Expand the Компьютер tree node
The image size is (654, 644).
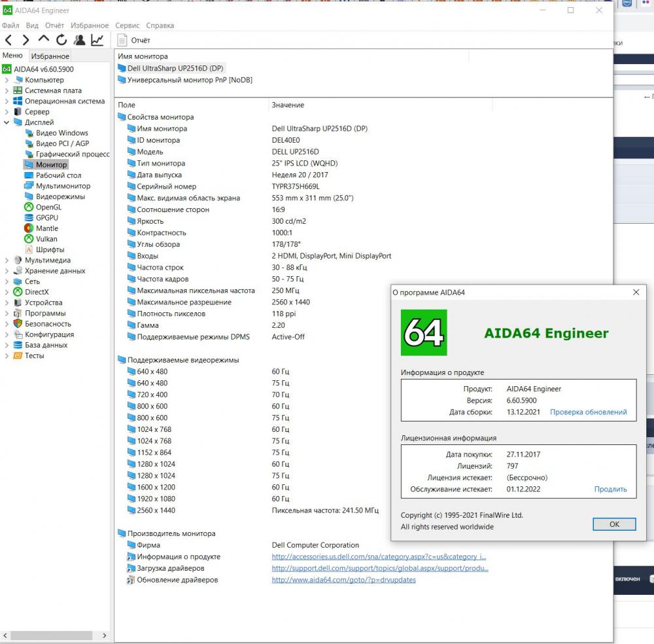(7, 80)
